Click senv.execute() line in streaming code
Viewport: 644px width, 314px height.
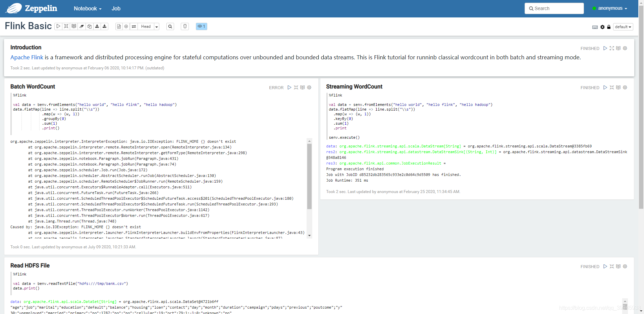[x=344, y=137]
